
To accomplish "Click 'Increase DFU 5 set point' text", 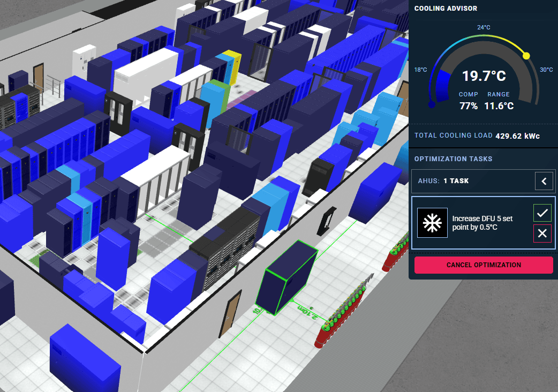I will [x=482, y=223].
